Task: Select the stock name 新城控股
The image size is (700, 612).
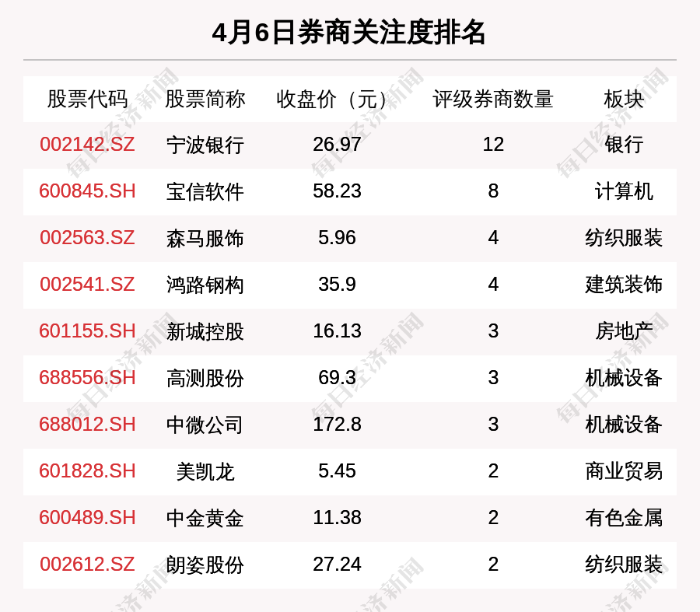Action: coord(205,332)
